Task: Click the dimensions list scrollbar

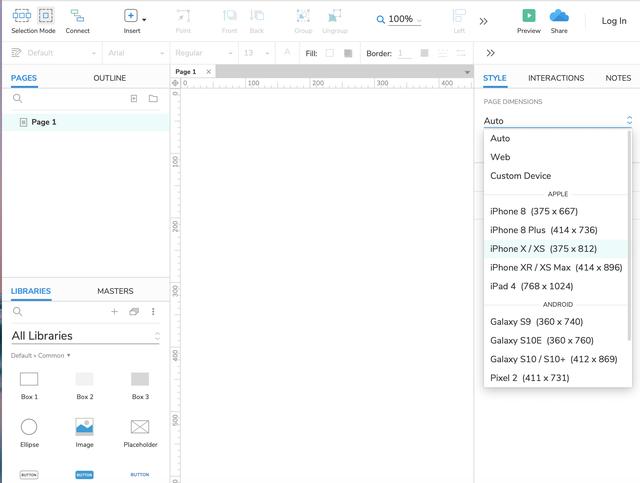Action: 629,235
